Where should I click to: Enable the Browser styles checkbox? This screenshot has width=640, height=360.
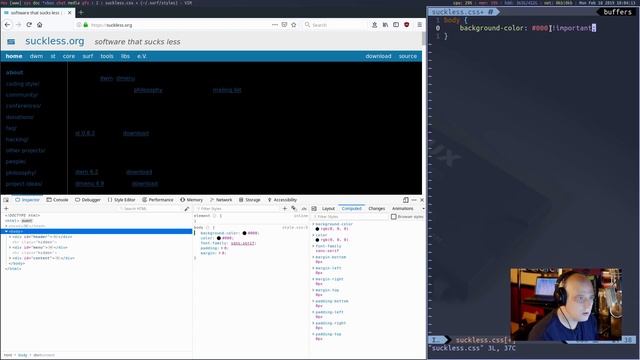click(394, 217)
